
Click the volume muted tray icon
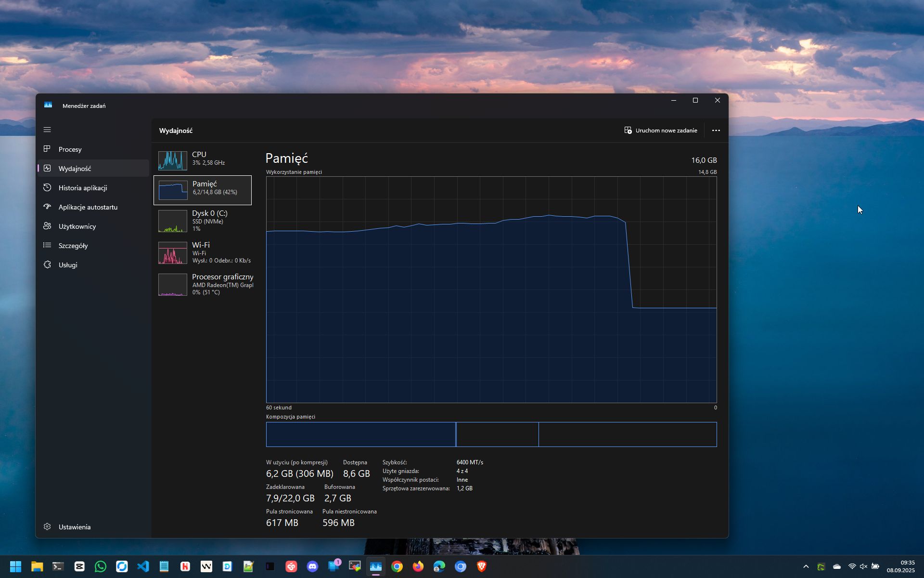(x=863, y=566)
